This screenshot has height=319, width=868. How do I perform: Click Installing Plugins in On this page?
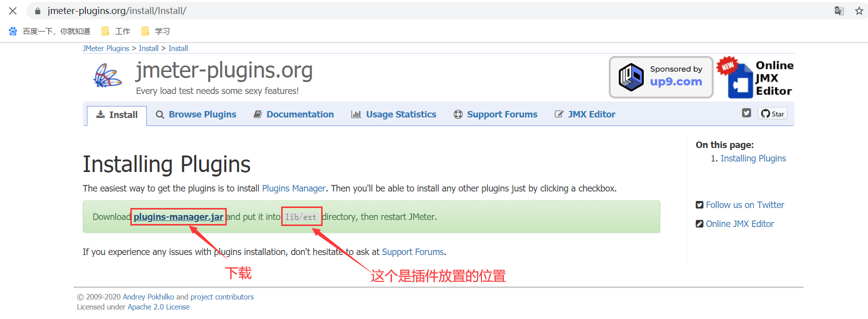tap(753, 158)
